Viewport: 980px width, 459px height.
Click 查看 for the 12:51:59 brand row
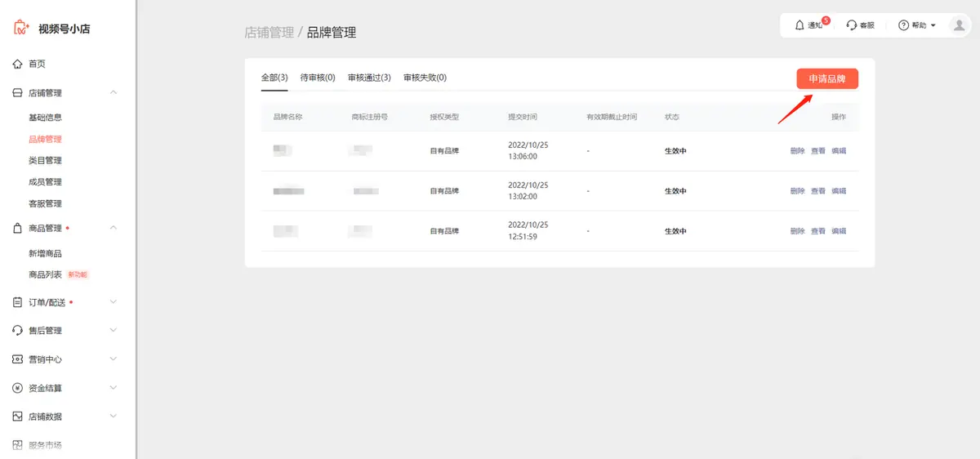[818, 231]
